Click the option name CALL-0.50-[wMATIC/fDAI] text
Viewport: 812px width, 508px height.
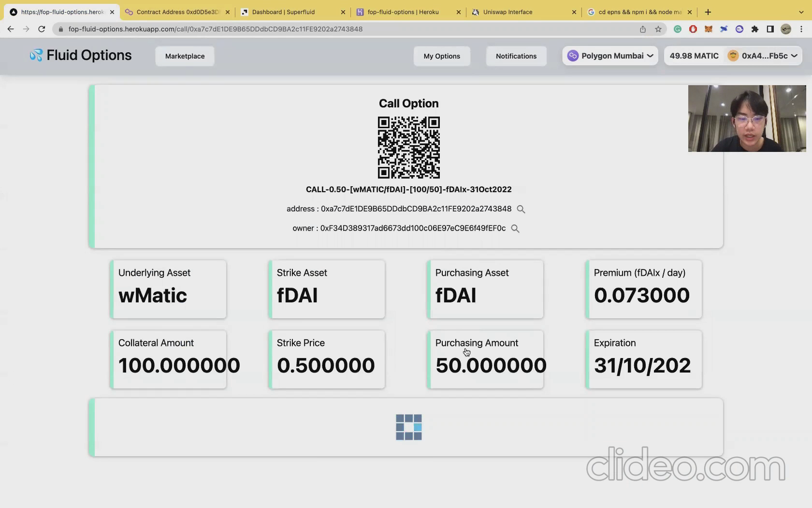[x=408, y=190]
